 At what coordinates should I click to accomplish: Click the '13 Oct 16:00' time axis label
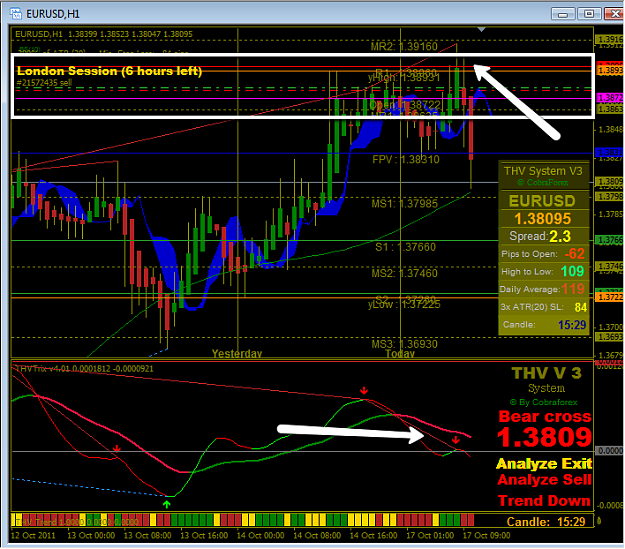click(204, 535)
